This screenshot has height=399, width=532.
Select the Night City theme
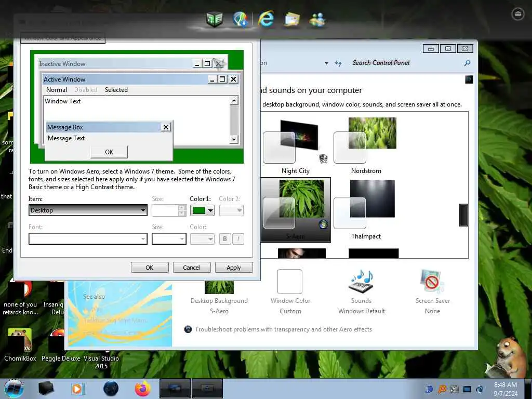pyautogui.click(x=295, y=147)
